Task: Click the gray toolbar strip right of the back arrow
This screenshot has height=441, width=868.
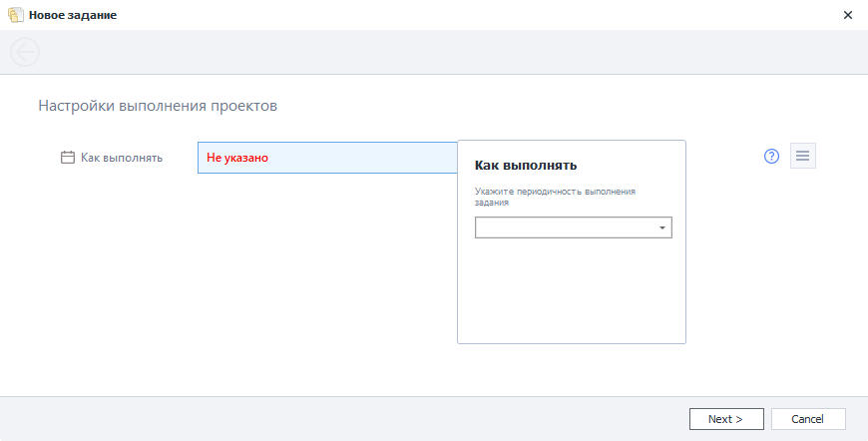Action: tap(449, 52)
